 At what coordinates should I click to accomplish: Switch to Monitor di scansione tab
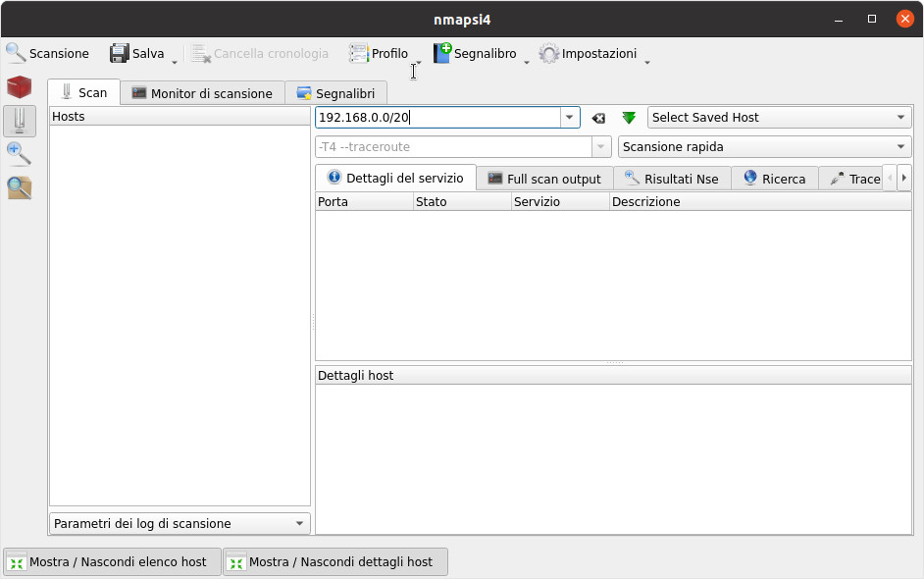[x=203, y=94]
